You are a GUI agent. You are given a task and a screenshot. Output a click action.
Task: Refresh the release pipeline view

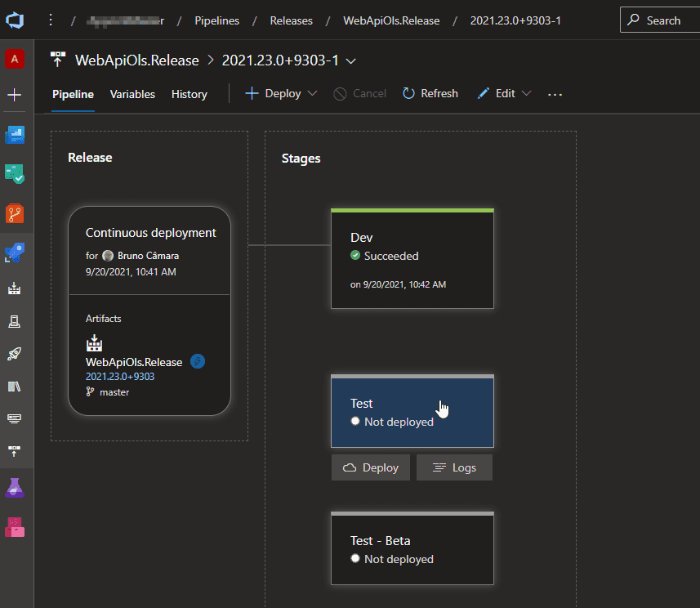click(430, 94)
